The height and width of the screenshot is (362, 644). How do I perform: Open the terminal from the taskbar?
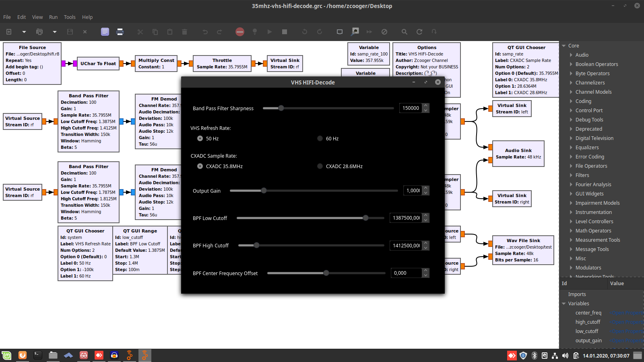coord(37,355)
